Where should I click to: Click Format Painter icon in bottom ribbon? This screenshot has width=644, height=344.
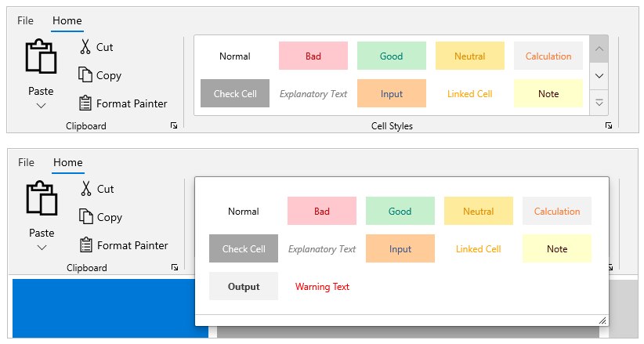pos(86,245)
